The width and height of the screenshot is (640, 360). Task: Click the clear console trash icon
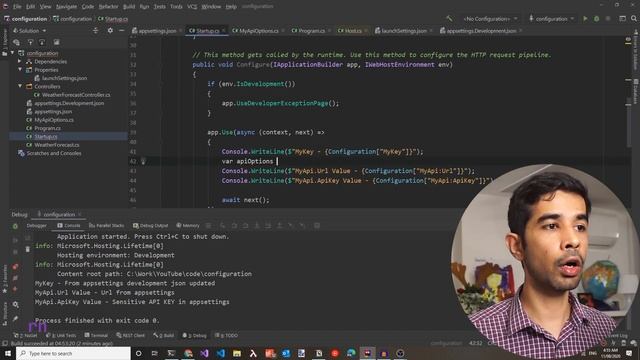click(x=28, y=249)
